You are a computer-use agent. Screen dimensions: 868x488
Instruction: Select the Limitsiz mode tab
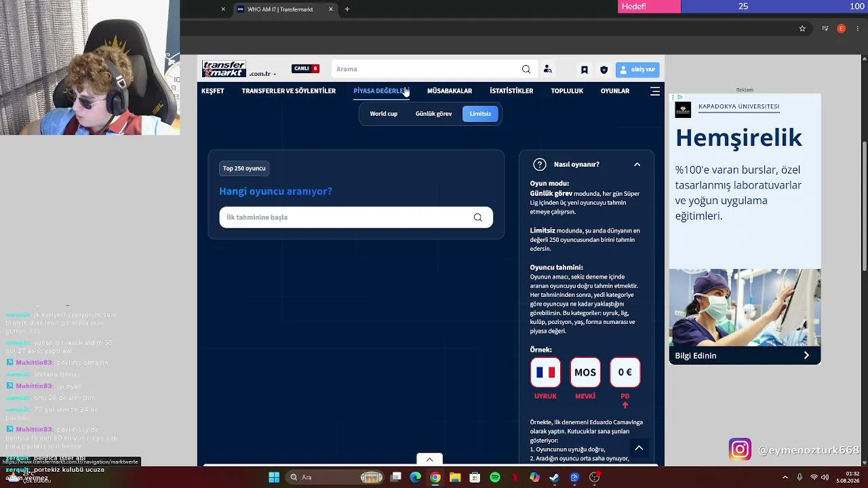(480, 114)
